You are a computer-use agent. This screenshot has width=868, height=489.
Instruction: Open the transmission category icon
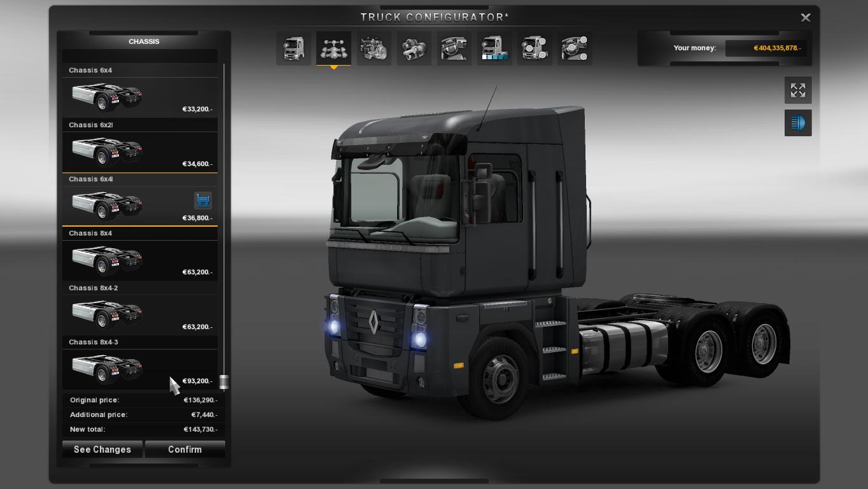coord(414,48)
